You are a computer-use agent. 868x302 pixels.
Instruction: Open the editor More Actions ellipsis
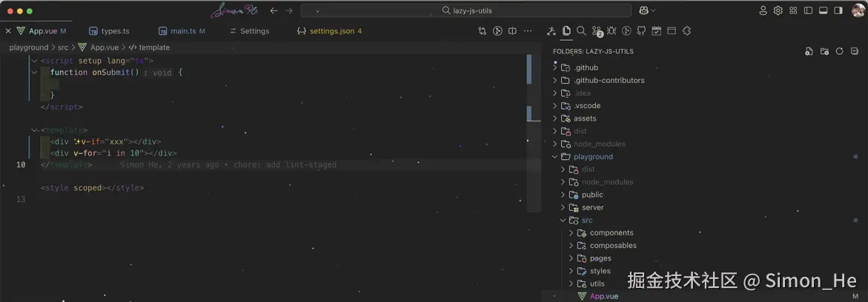(x=528, y=31)
